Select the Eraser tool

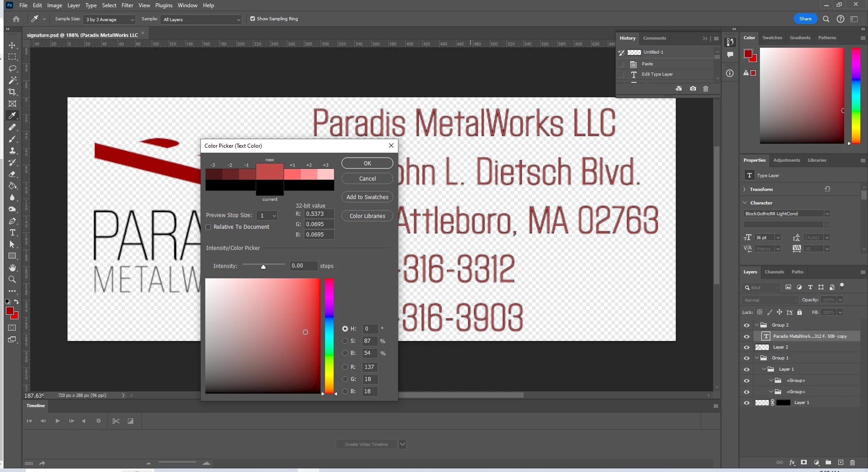(12, 174)
